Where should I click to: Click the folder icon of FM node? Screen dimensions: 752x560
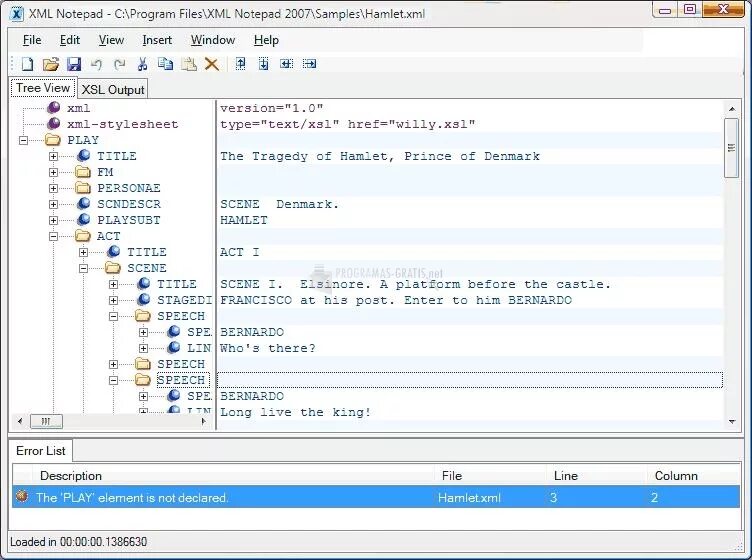pos(83,172)
